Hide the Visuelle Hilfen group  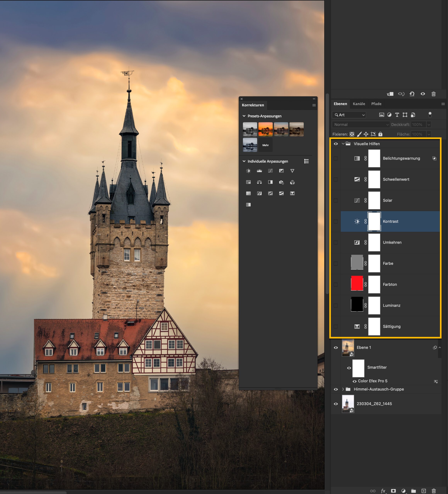336,144
